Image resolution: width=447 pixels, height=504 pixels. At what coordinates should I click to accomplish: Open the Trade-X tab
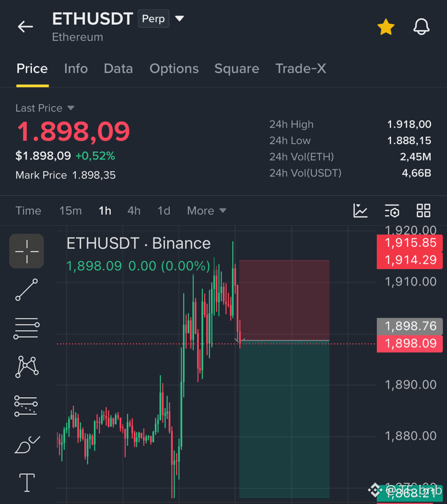[x=301, y=69]
